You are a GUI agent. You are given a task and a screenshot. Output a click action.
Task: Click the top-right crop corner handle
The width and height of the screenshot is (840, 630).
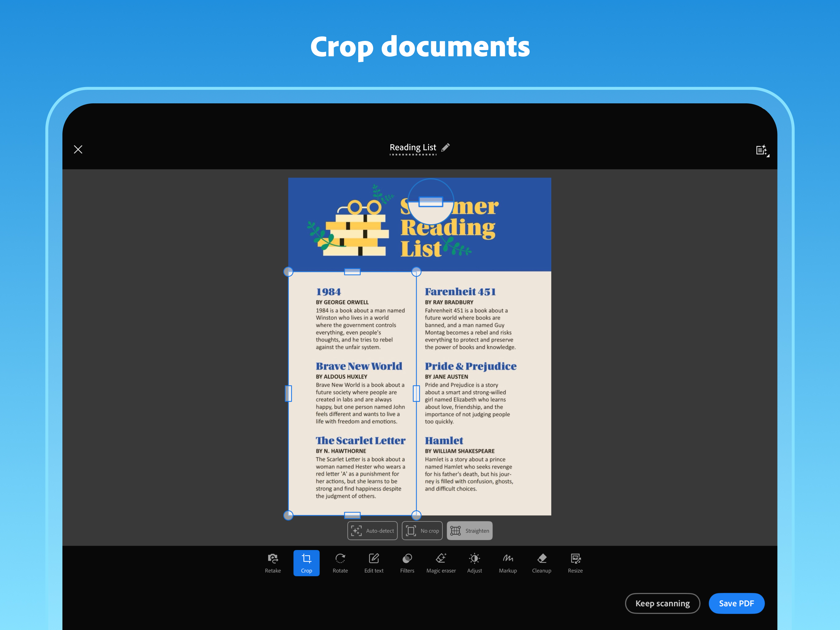416,272
